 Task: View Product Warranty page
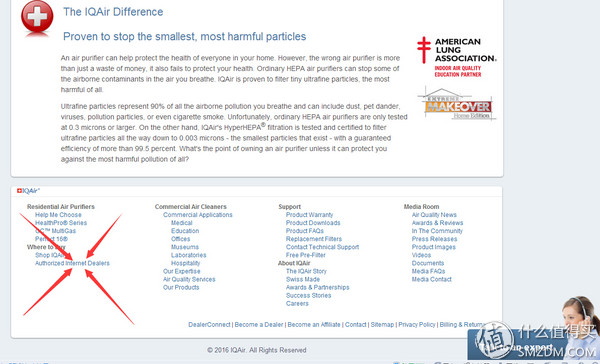[309, 215]
